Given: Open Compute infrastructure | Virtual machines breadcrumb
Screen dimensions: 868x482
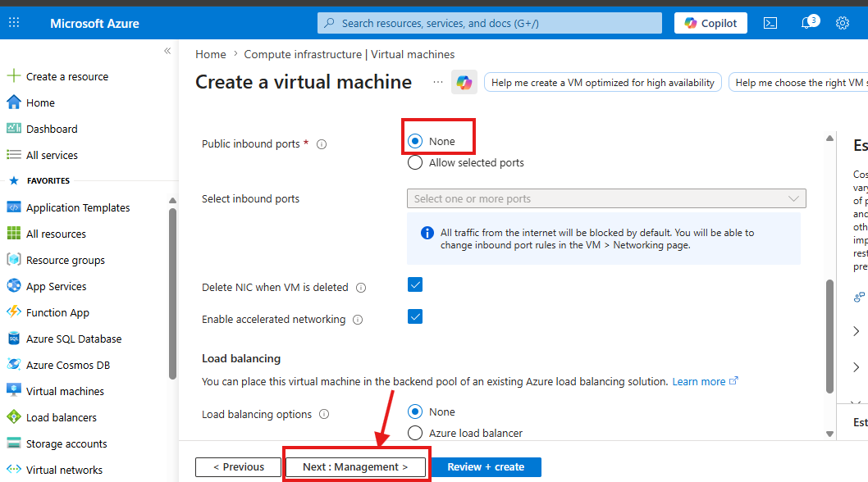Looking at the screenshot, I should (x=349, y=54).
